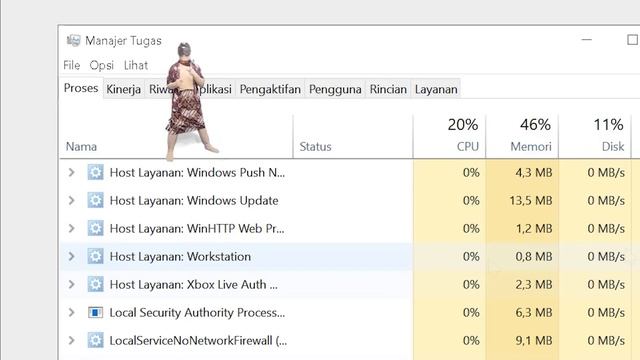Switch to the Rincian tab
The image size is (640, 360).
coord(388,89)
